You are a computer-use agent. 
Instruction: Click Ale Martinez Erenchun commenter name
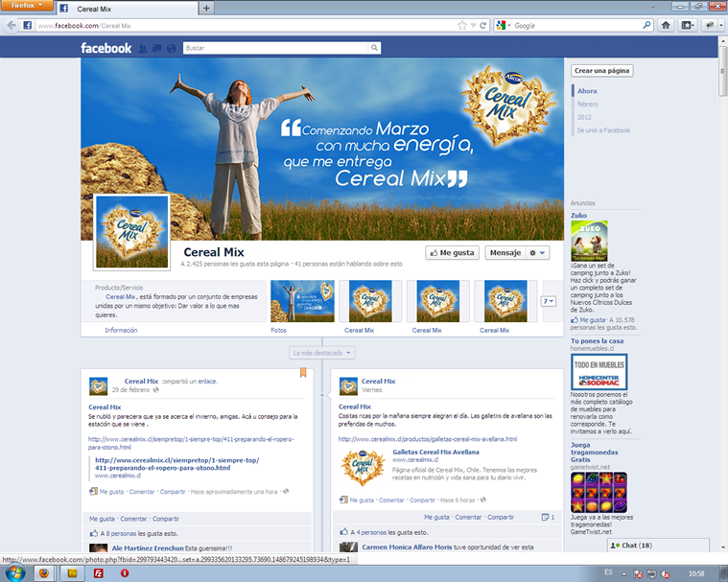148,548
